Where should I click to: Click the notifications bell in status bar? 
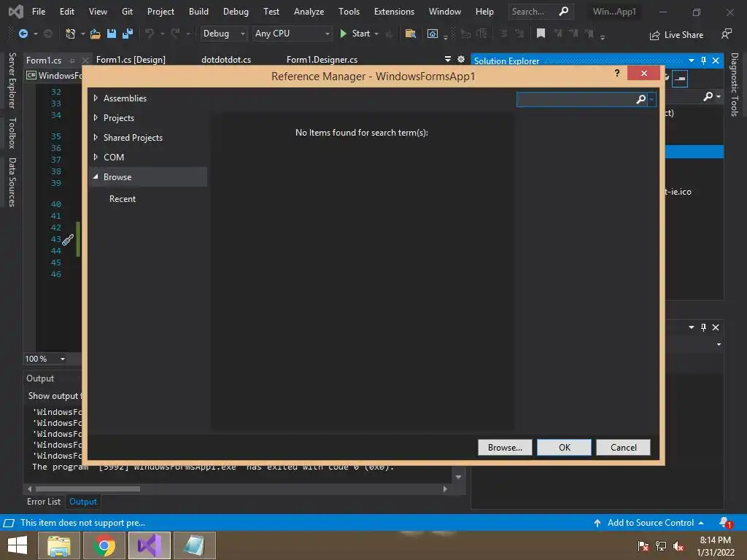pyautogui.click(x=726, y=523)
